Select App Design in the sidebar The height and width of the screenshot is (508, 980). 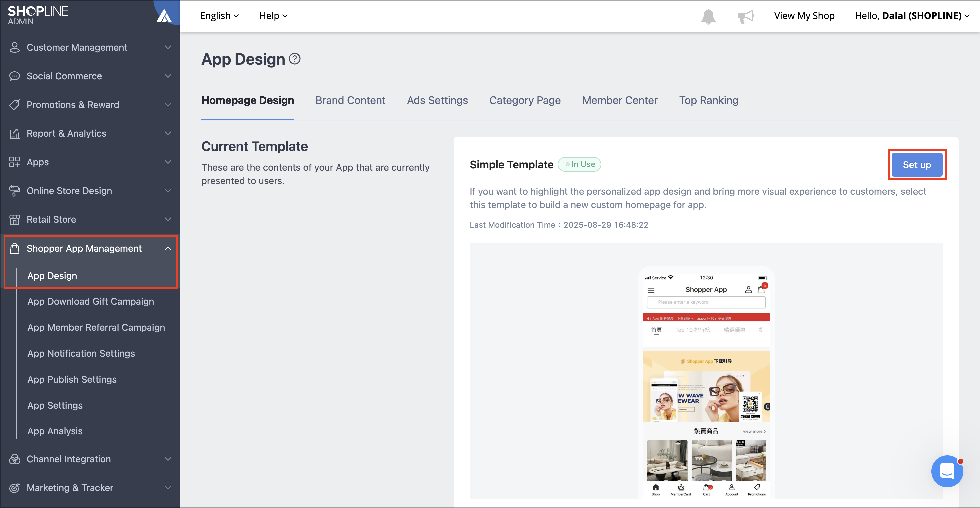point(52,276)
